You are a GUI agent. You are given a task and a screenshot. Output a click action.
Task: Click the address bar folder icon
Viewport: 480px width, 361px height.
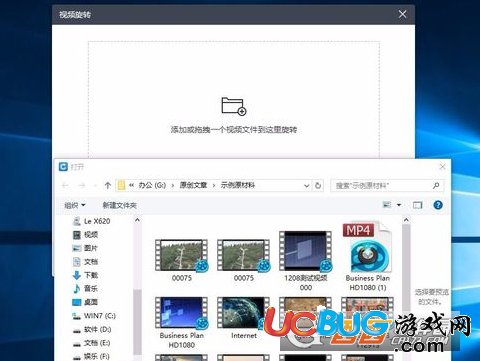121,185
